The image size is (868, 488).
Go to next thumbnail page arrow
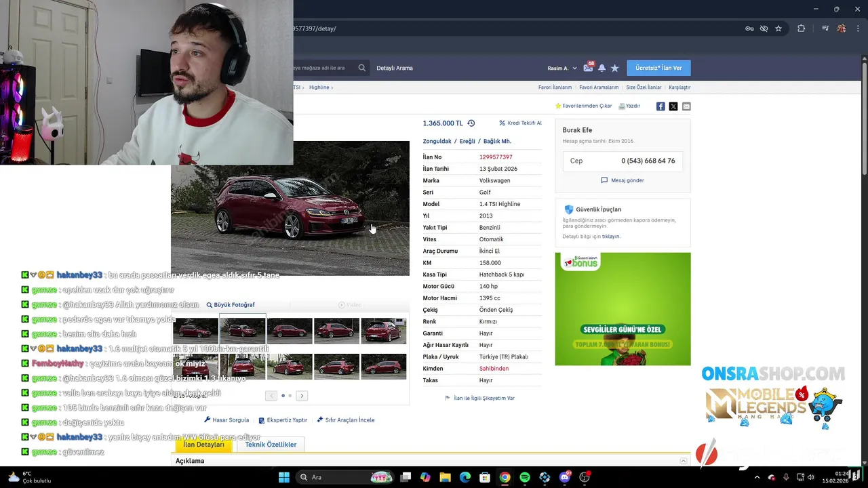coord(302,395)
